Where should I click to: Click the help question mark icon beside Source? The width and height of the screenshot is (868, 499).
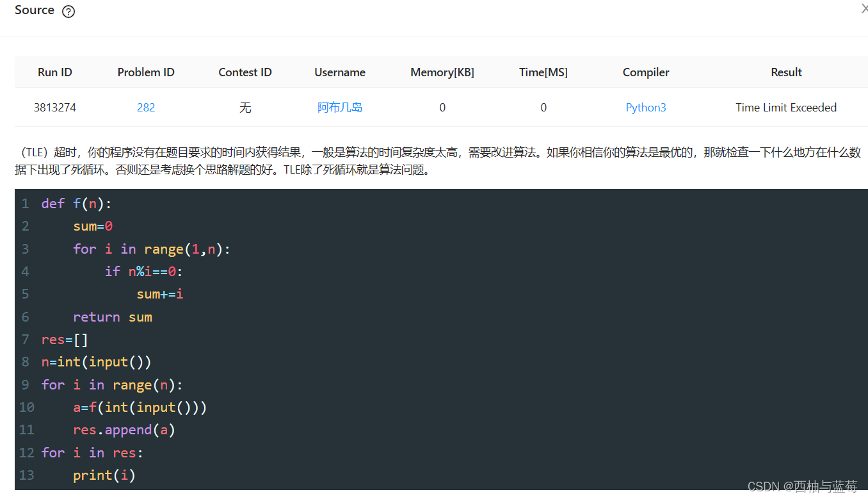click(x=68, y=12)
